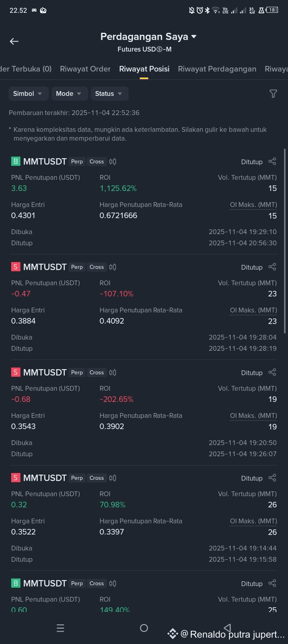Open chart icon beside first MMTUSDT entry
This screenshot has width=288, height=644.
pos(113,161)
